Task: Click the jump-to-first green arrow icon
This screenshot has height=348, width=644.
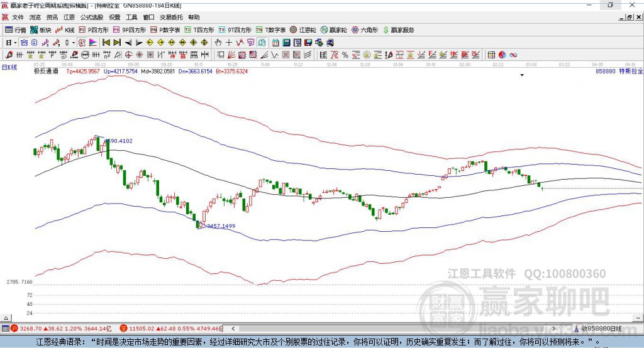Action: [x=106, y=43]
